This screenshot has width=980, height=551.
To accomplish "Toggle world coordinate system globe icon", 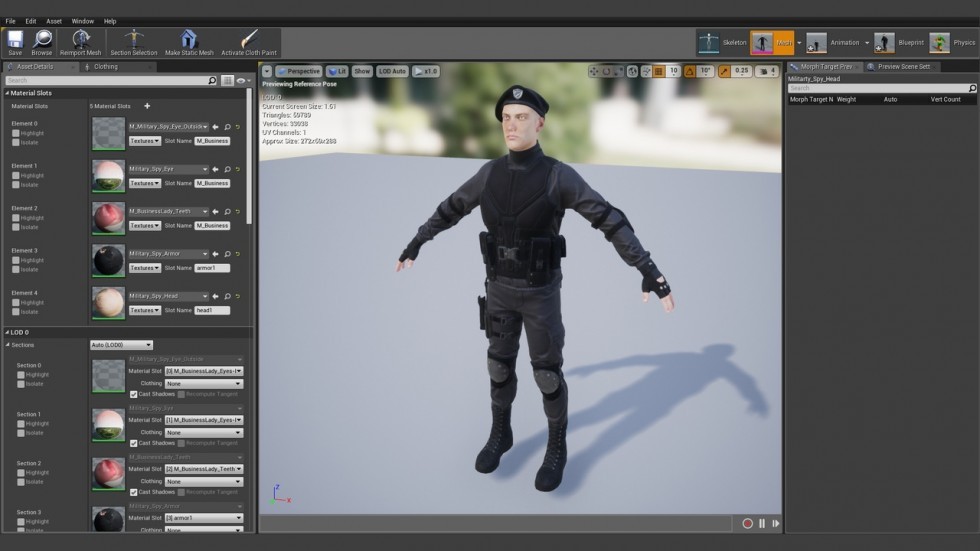I will 632,71.
